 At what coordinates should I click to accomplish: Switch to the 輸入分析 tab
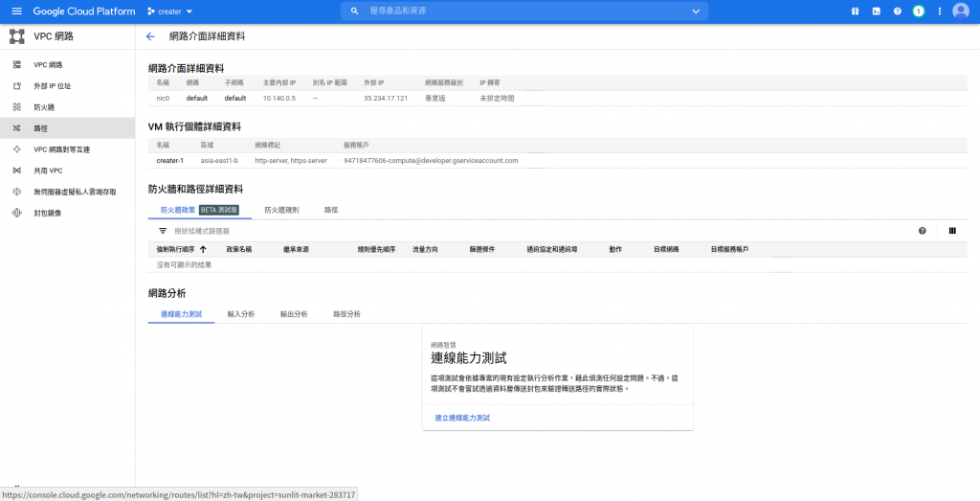pyautogui.click(x=240, y=314)
